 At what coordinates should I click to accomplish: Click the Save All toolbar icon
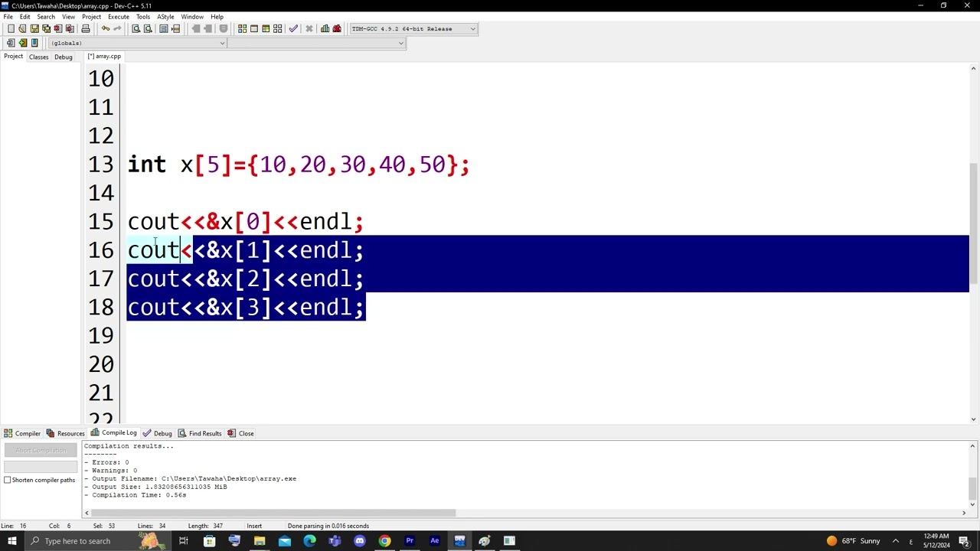[46, 29]
